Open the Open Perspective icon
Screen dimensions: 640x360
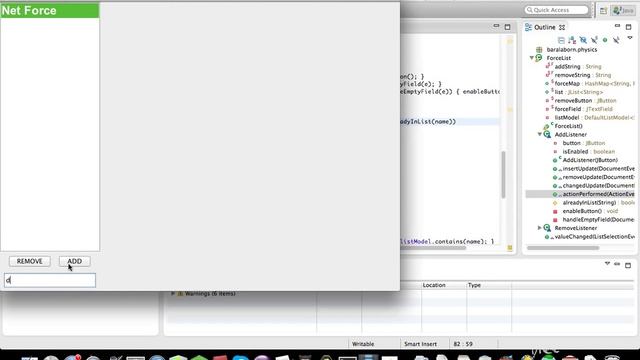[x=603, y=11]
